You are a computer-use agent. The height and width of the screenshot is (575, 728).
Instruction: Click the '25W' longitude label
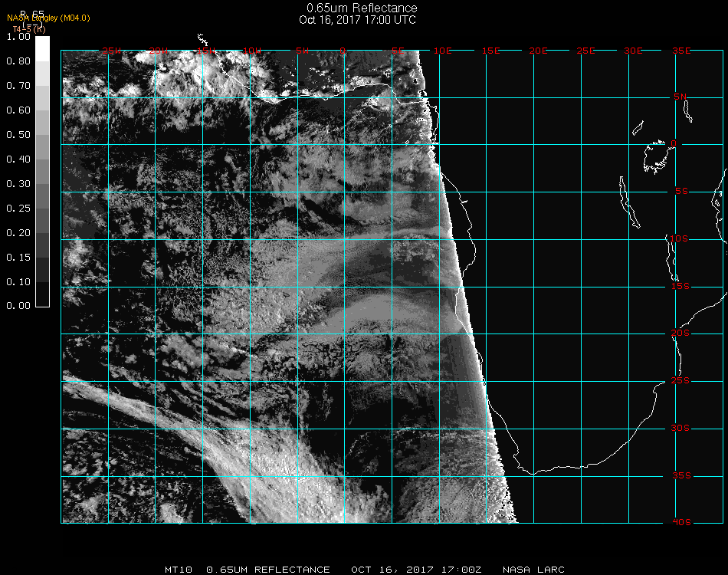coord(111,51)
